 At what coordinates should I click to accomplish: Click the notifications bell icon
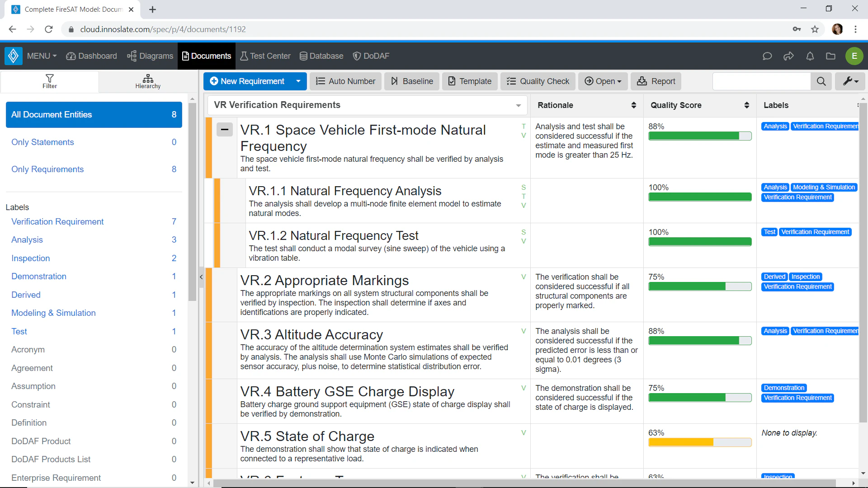(x=810, y=56)
